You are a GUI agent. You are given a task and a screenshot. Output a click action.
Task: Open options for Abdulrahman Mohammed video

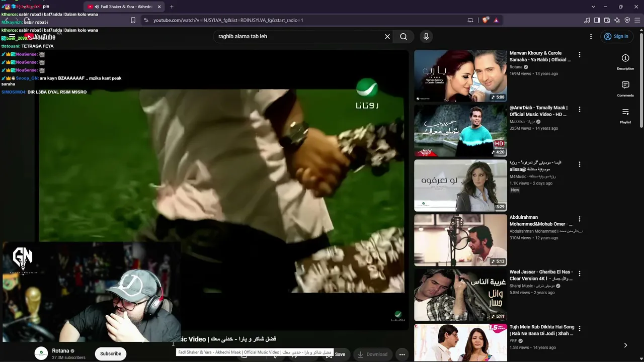580,219
